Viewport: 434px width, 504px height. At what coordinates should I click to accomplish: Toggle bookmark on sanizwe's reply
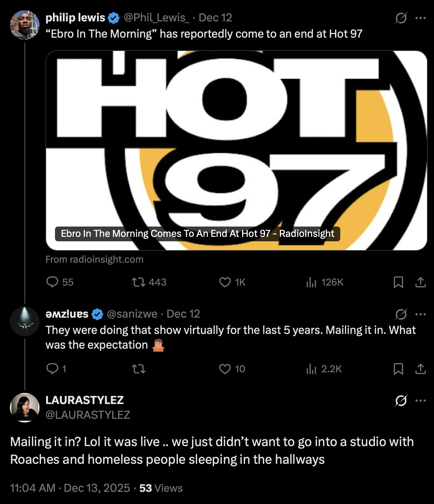coord(398,368)
